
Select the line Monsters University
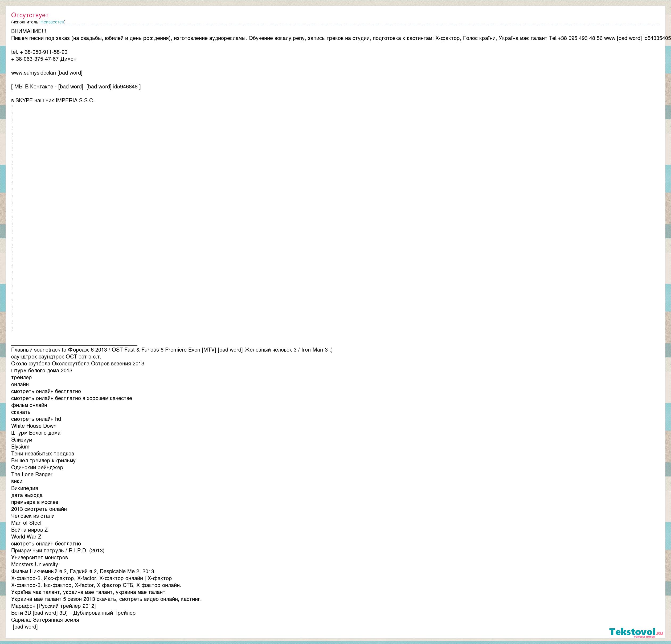35,564
